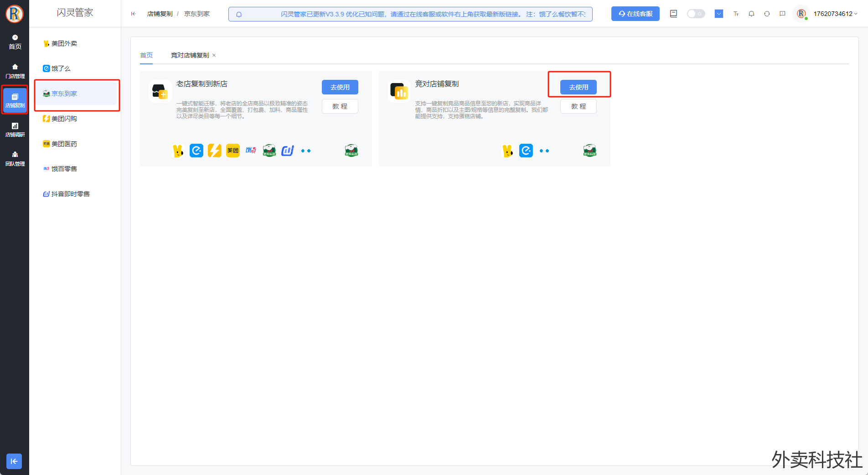Click the 竞对店铺复制 card title
868x475 pixels.
tap(437, 84)
